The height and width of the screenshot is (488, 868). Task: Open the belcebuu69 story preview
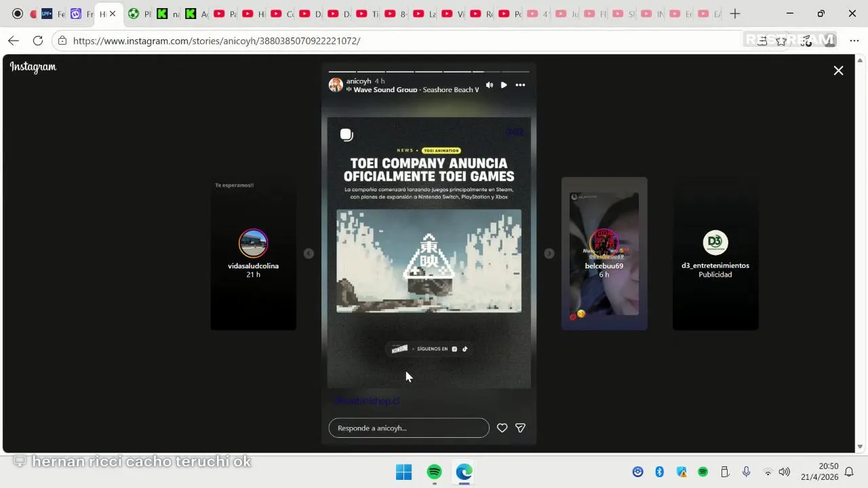coord(604,253)
